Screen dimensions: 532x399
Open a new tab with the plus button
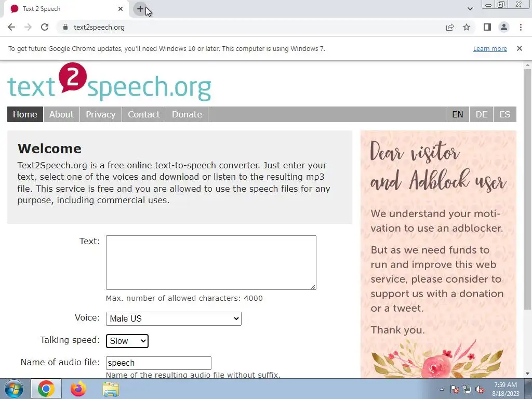(x=140, y=9)
